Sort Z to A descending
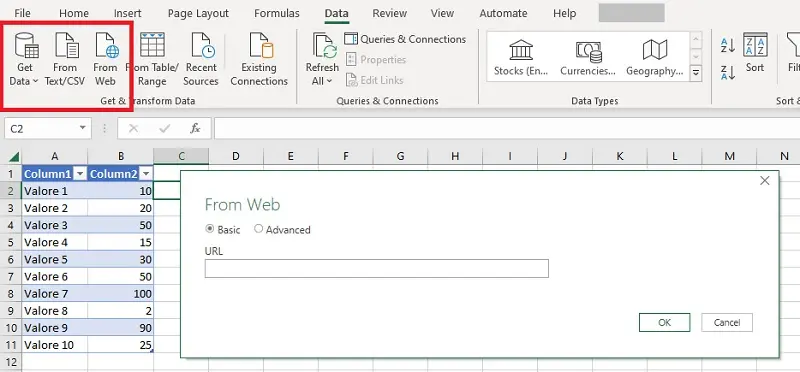 pyautogui.click(x=728, y=72)
